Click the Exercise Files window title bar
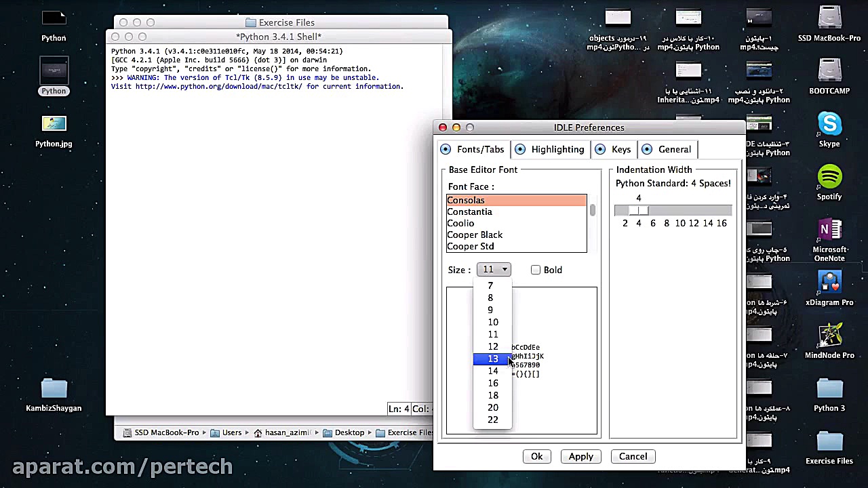This screenshot has height=488, width=868. [x=281, y=22]
